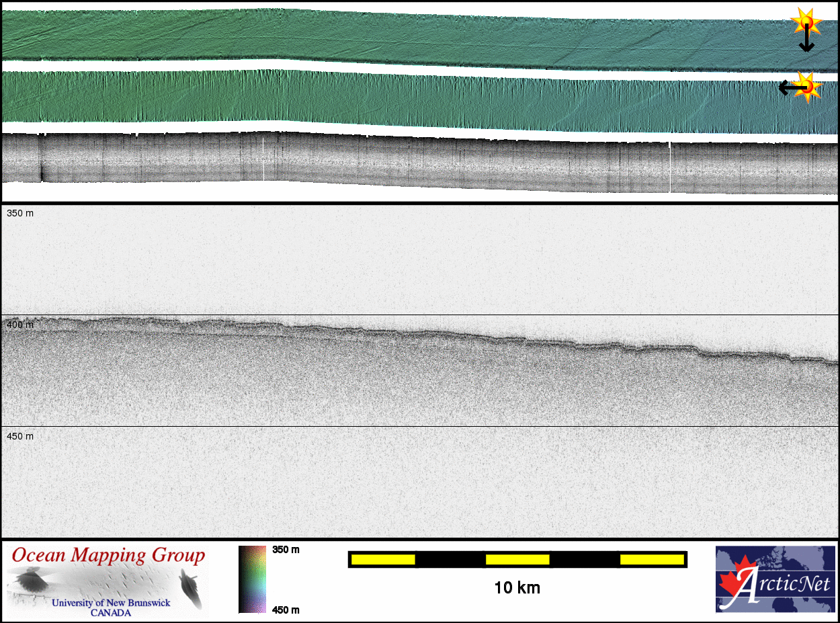Click the leftmost yellow scale bar segment
The image size is (840, 623).
(x=382, y=559)
